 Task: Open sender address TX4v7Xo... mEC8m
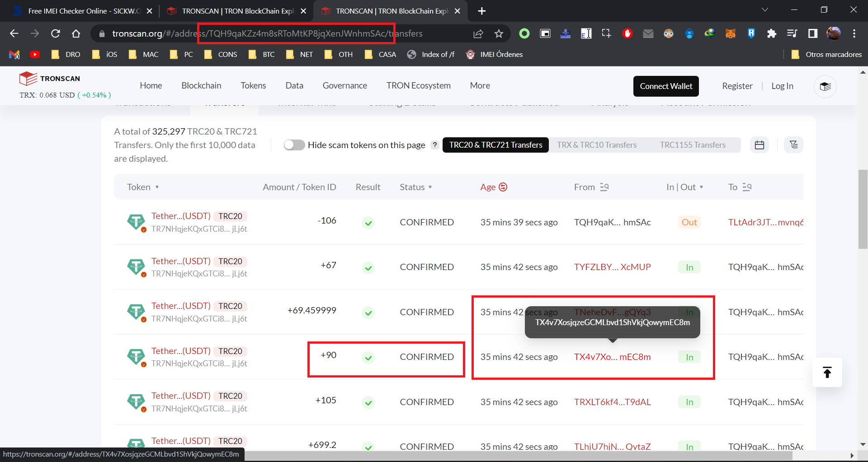coord(612,357)
